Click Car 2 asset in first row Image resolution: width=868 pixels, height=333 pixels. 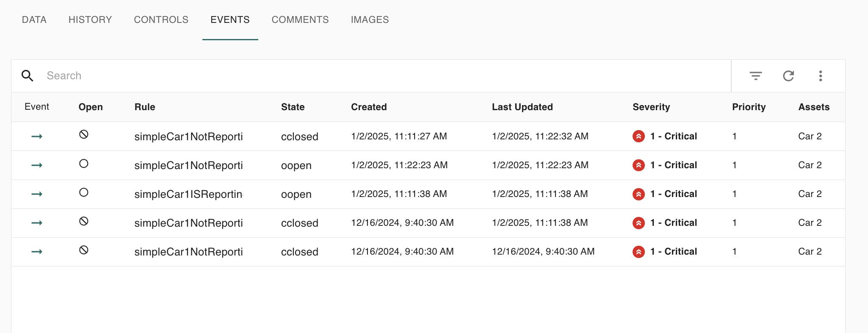(810, 136)
